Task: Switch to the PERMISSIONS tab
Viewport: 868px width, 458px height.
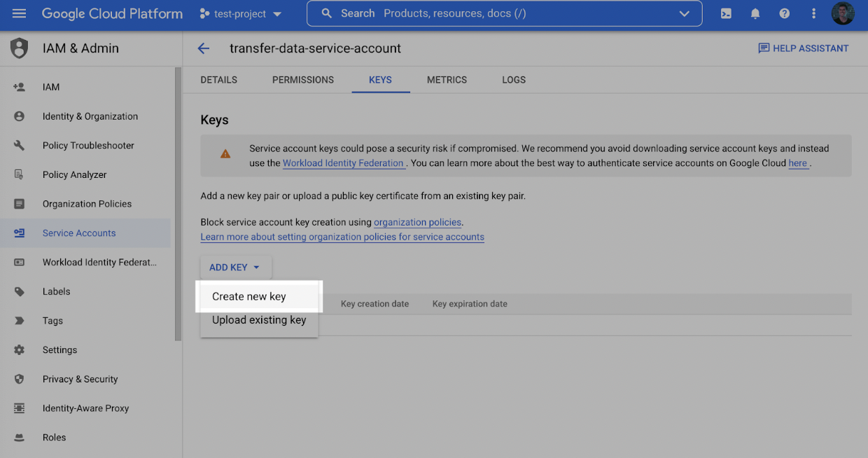Action: pyautogui.click(x=303, y=80)
